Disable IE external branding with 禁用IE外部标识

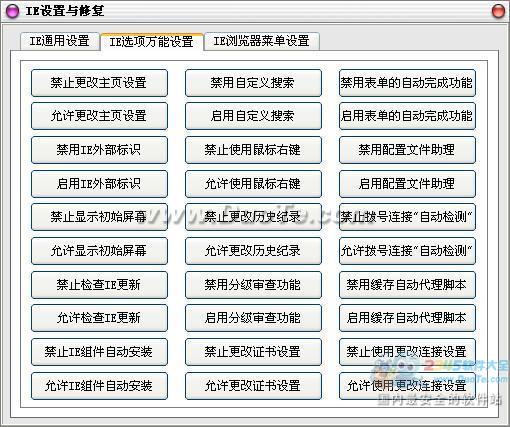click(99, 150)
